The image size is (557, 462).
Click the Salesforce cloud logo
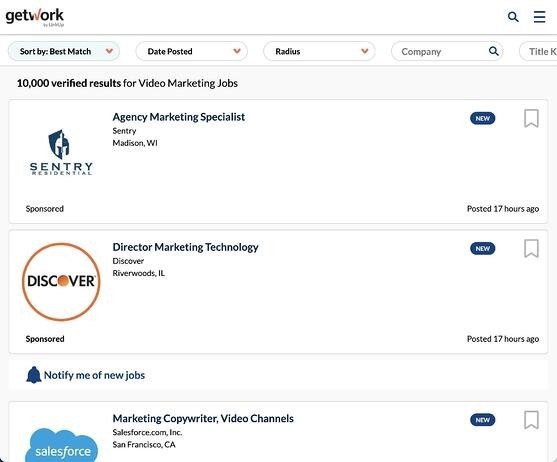pyautogui.click(x=61, y=445)
